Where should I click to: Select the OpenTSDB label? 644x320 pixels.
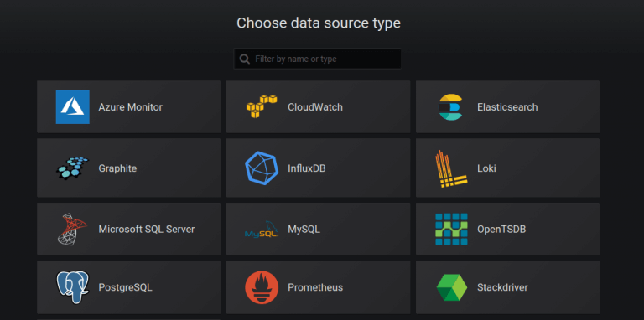point(501,229)
